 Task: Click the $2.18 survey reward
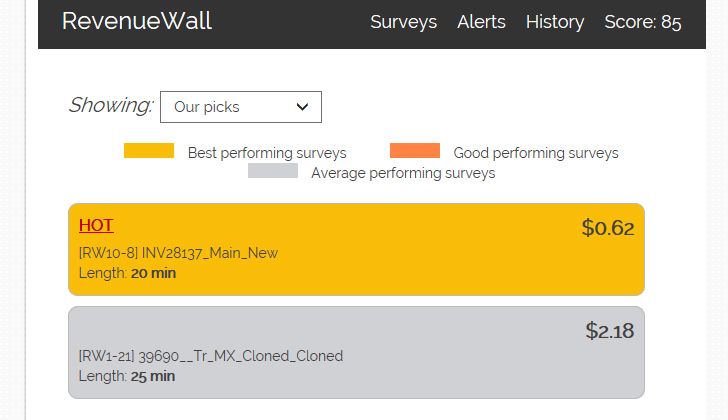pyautogui.click(x=609, y=331)
